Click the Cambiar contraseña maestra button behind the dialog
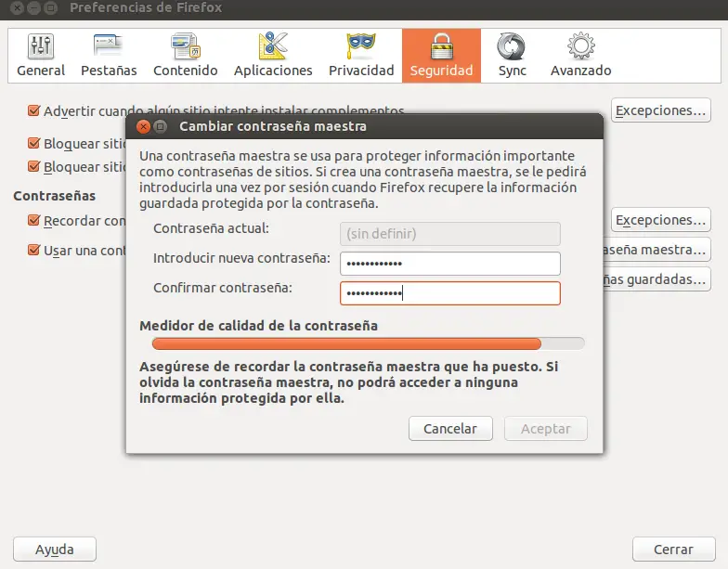Image resolution: width=728 pixels, height=569 pixels. (657, 250)
